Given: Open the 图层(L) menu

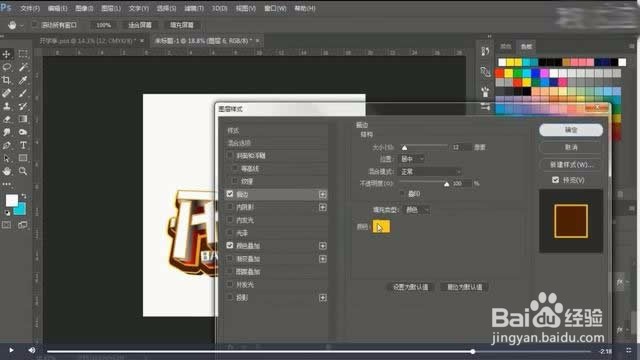Looking at the screenshot, I should tap(111, 8).
